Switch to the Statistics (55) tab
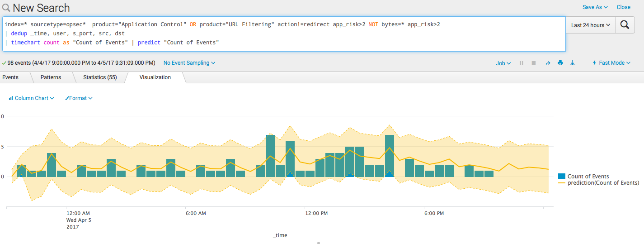This screenshot has height=244, width=644. pos(100,77)
